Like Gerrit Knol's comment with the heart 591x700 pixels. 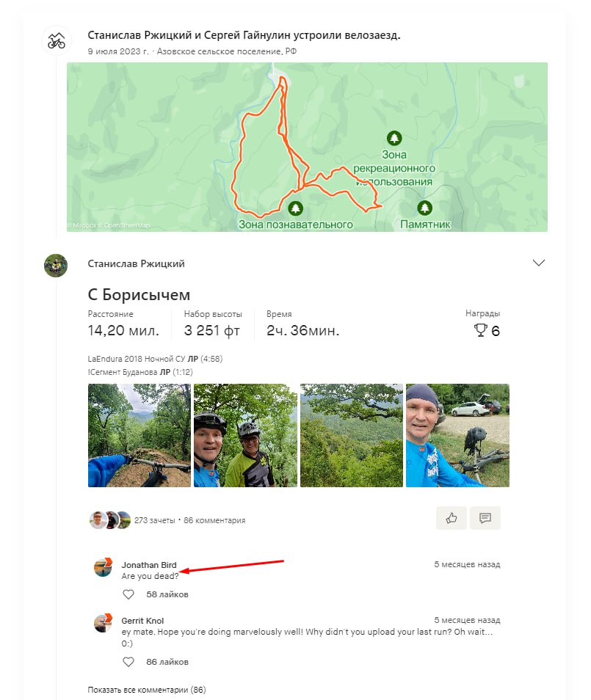coord(128,662)
